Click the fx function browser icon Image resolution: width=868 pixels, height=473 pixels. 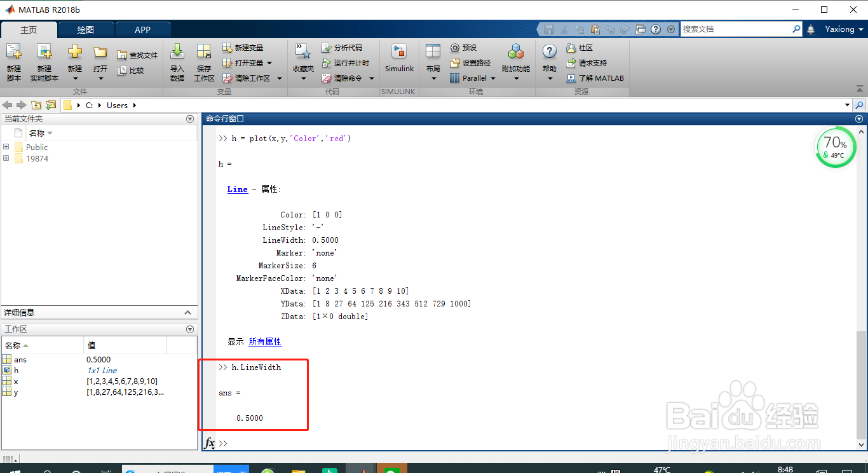210,442
